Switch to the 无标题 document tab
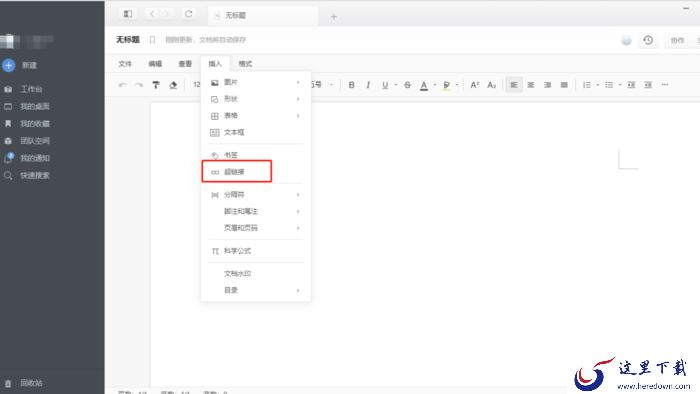 tap(263, 16)
